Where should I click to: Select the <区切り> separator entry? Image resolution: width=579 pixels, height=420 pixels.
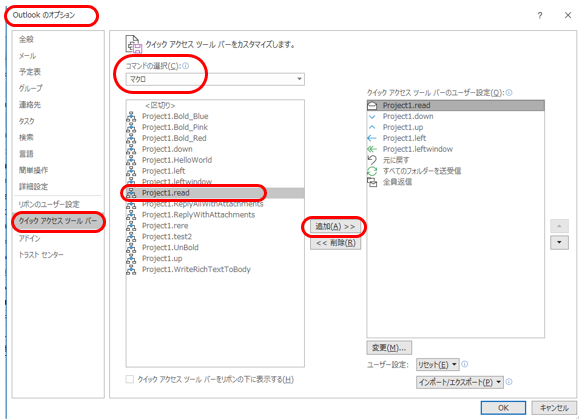coord(215,106)
